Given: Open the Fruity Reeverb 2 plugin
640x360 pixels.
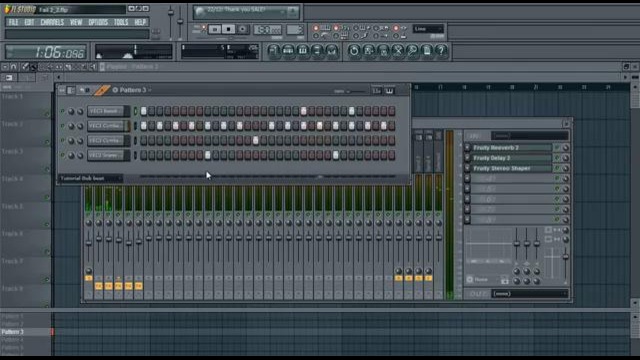Looking at the screenshot, I should tap(512, 148).
